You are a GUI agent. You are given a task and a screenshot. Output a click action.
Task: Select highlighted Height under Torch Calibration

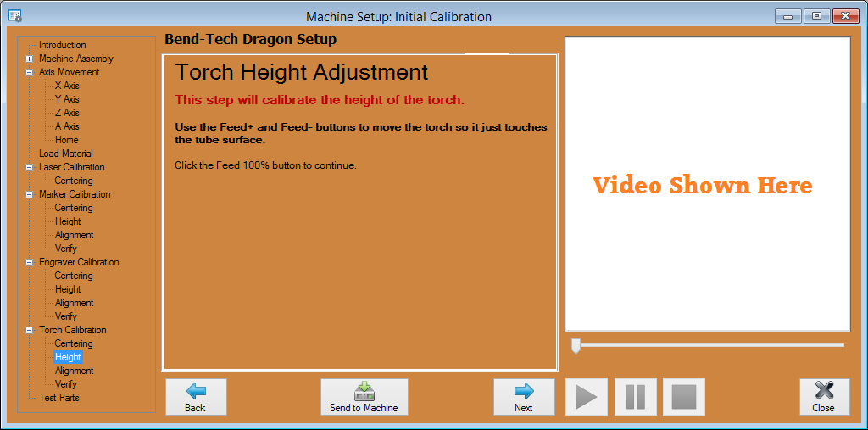click(x=68, y=357)
